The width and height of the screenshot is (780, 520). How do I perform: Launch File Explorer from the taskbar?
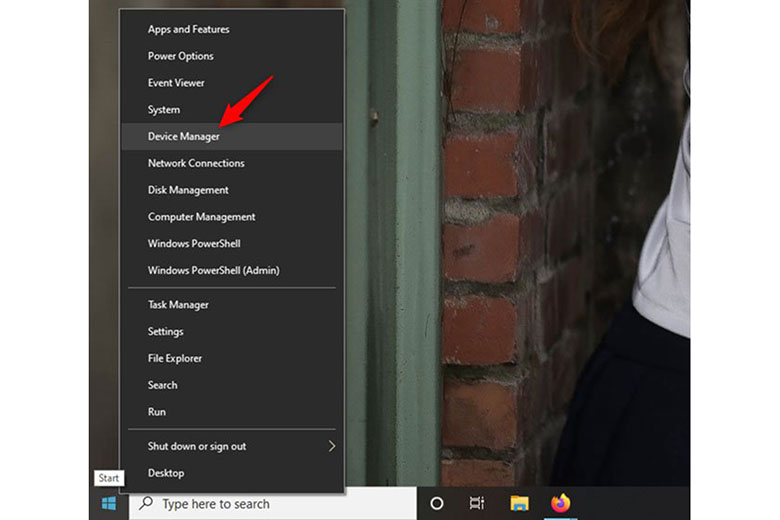[x=519, y=504]
